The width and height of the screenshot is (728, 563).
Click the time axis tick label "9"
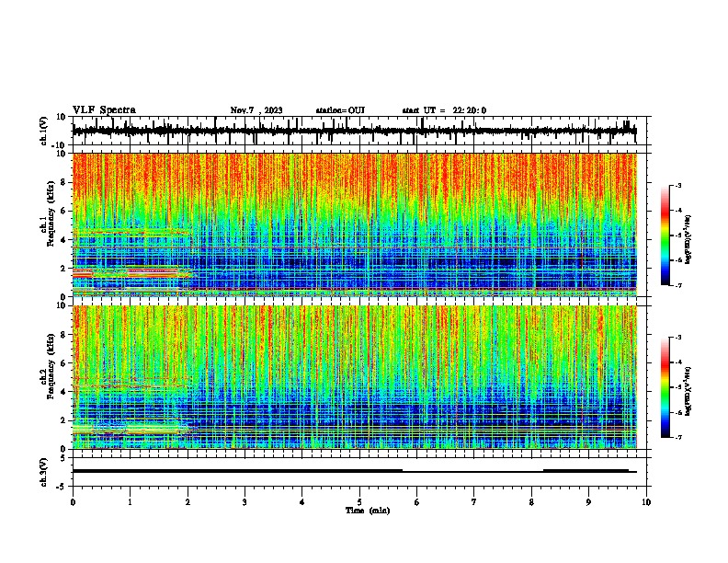click(588, 502)
